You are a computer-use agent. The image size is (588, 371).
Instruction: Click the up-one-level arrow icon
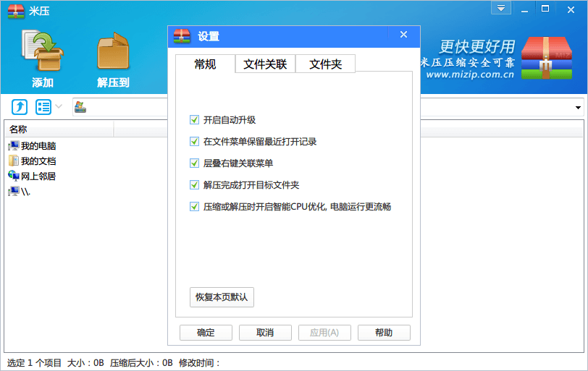[20, 107]
